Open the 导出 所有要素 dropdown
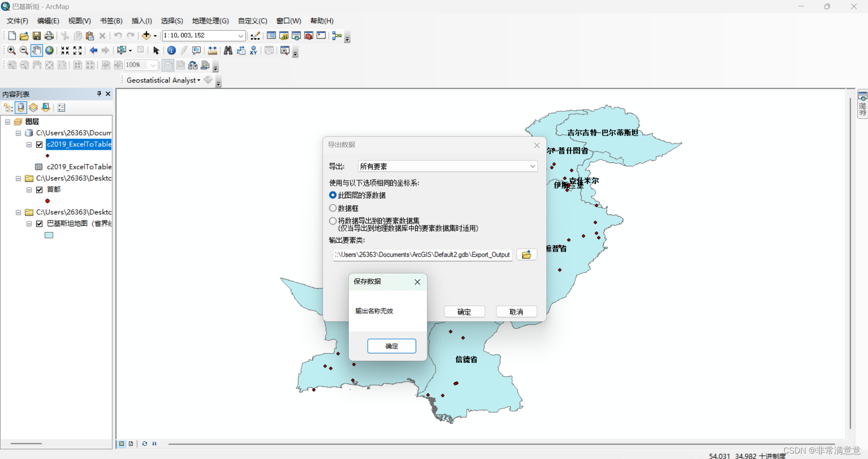Screen dimensions: 868x459 coord(532,166)
